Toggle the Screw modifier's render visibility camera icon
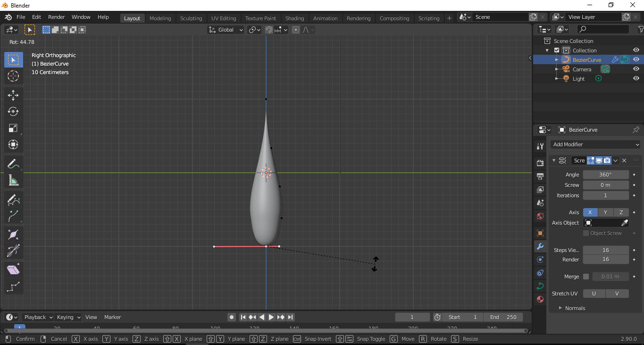Image resolution: width=644 pixels, height=345 pixels. pos(607,160)
